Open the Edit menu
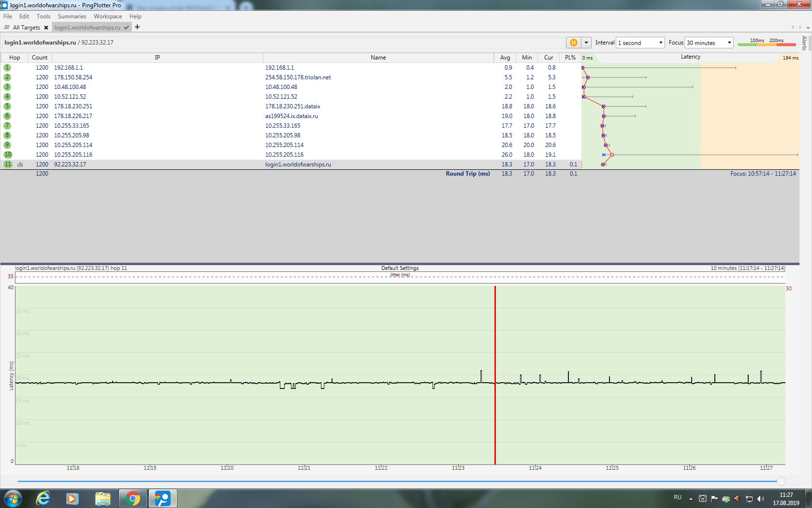 click(24, 16)
